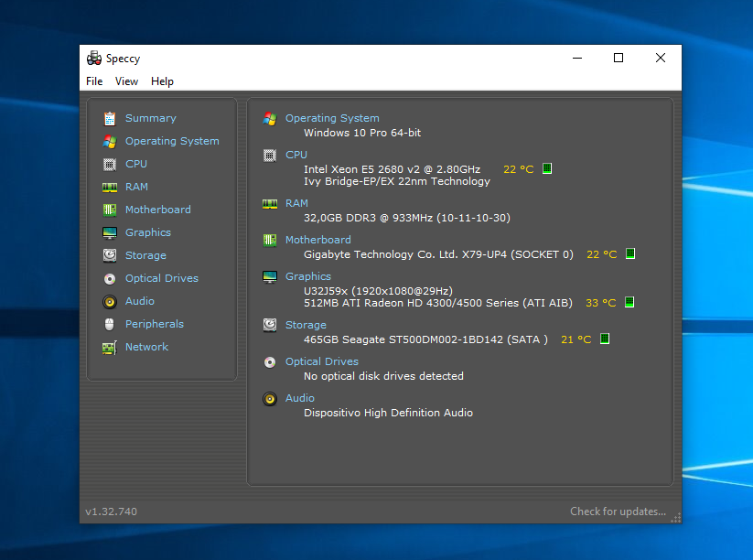Image resolution: width=753 pixels, height=560 pixels.
Task: Click the Audio speaker icon in sidebar
Action: (x=110, y=302)
